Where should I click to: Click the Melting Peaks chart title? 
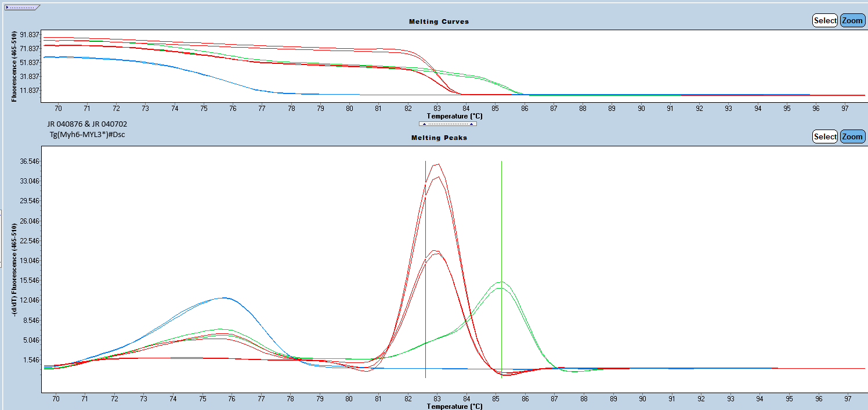(x=439, y=138)
